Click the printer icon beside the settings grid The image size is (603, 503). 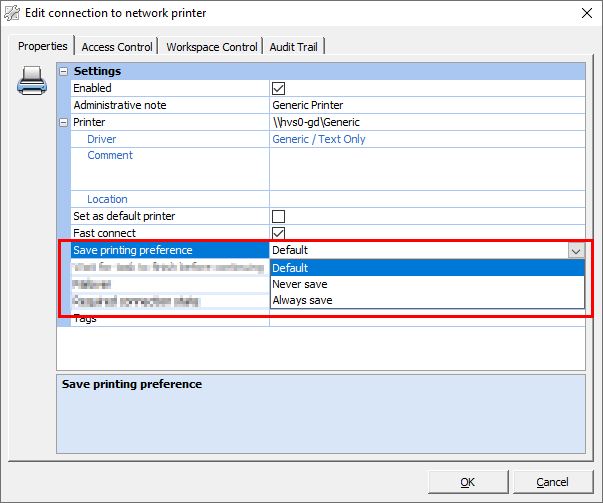[32, 81]
